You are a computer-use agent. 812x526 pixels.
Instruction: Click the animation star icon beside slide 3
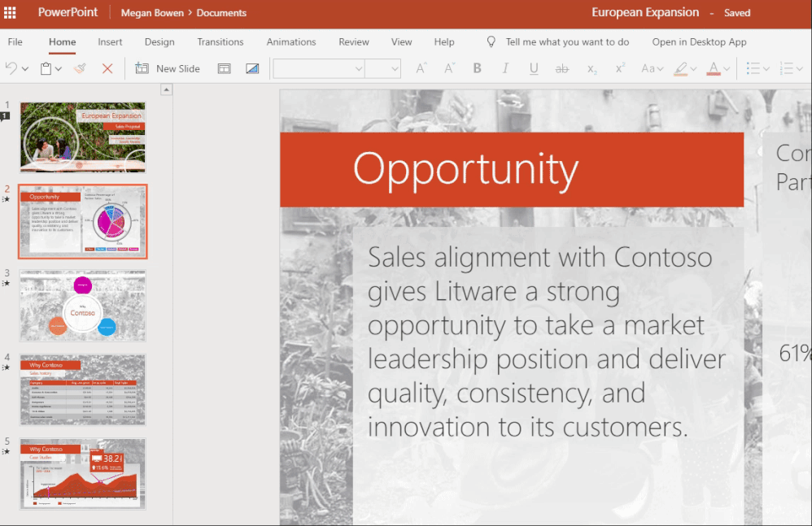coord(6,284)
